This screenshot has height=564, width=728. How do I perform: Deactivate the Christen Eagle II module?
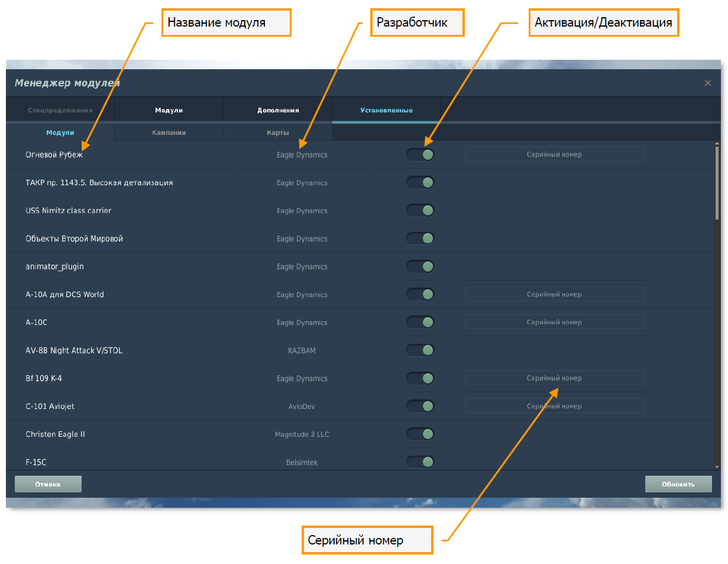[x=420, y=434]
